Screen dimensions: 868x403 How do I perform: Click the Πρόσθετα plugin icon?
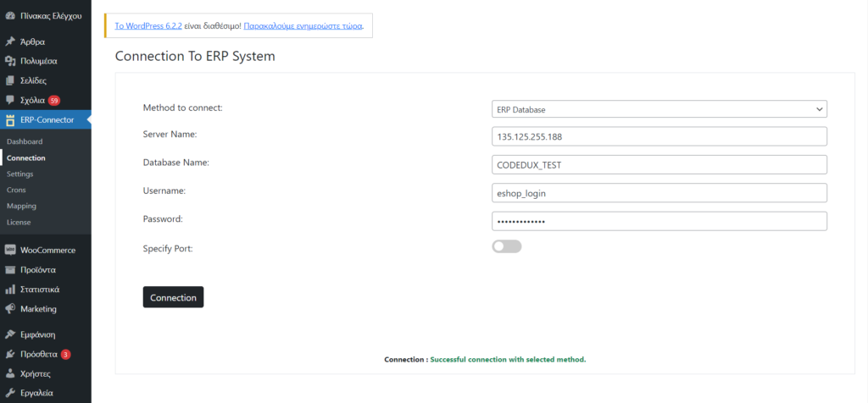coord(9,354)
